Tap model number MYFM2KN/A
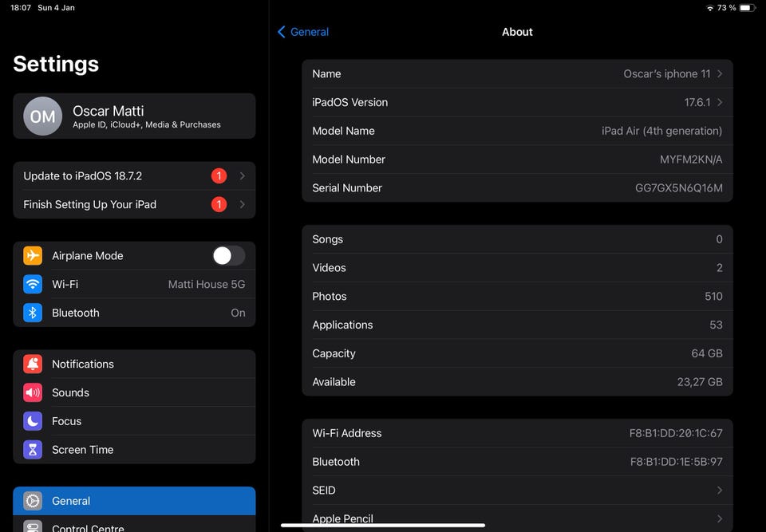766x532 pixels. pos(691,160)
